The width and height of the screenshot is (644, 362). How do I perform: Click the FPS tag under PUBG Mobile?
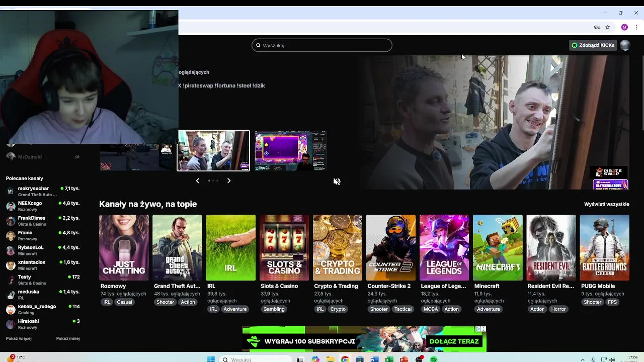coord(612,302)
